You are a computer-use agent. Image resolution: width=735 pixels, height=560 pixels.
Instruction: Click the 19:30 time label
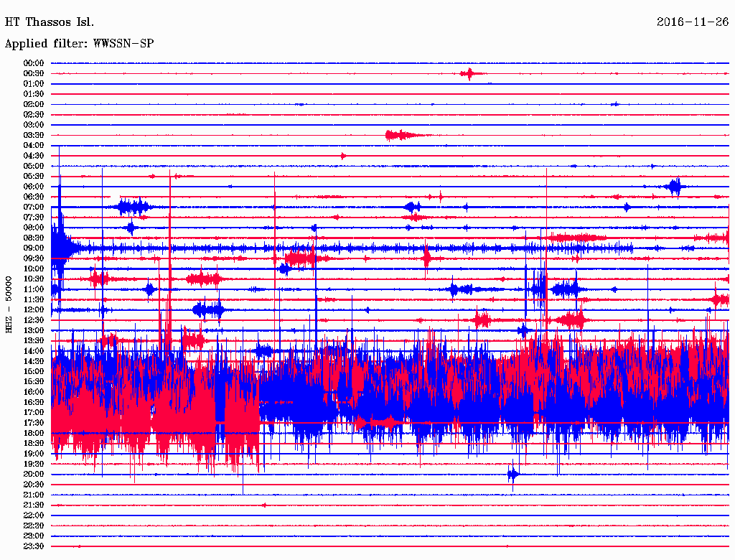tap(34, 465)
